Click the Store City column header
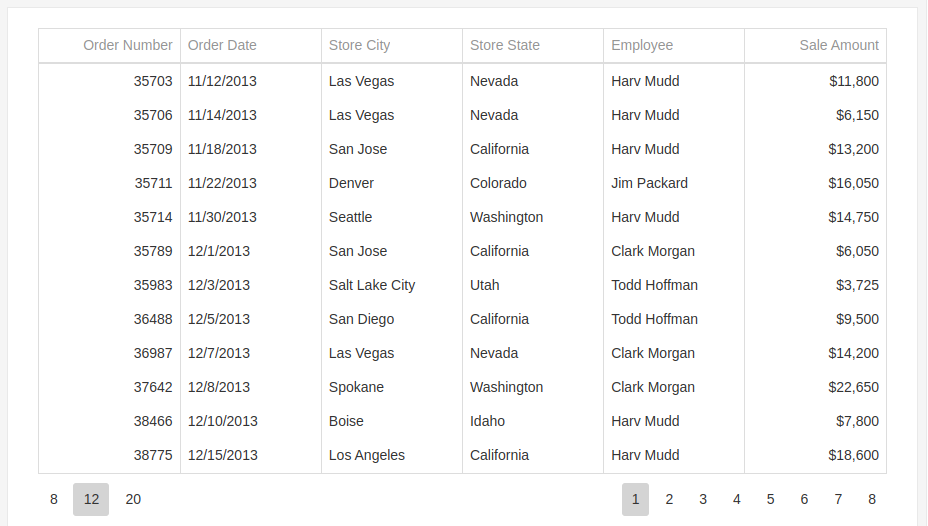The height and width of the screenshot is (526, 928). (x=359, y=45)
